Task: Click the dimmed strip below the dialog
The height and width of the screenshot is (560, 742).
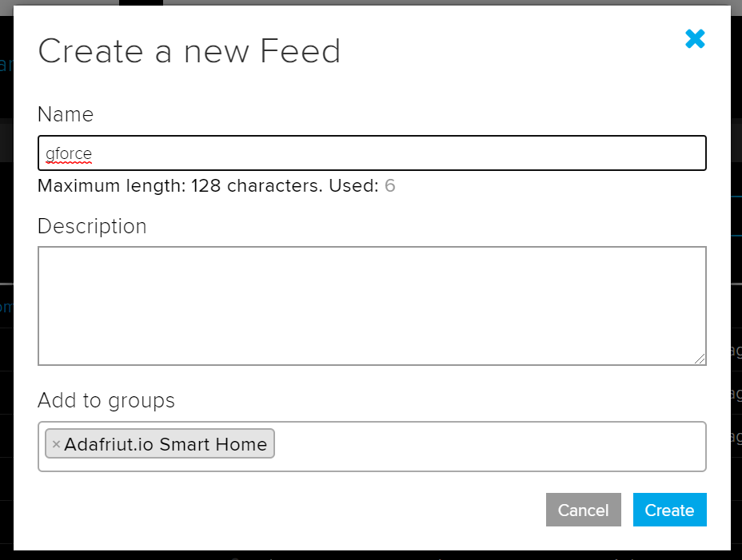Action: [372, 555]
